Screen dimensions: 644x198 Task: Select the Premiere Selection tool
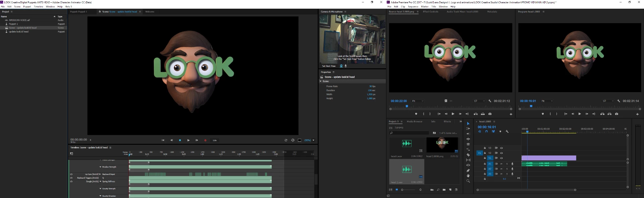coord(468,124)
